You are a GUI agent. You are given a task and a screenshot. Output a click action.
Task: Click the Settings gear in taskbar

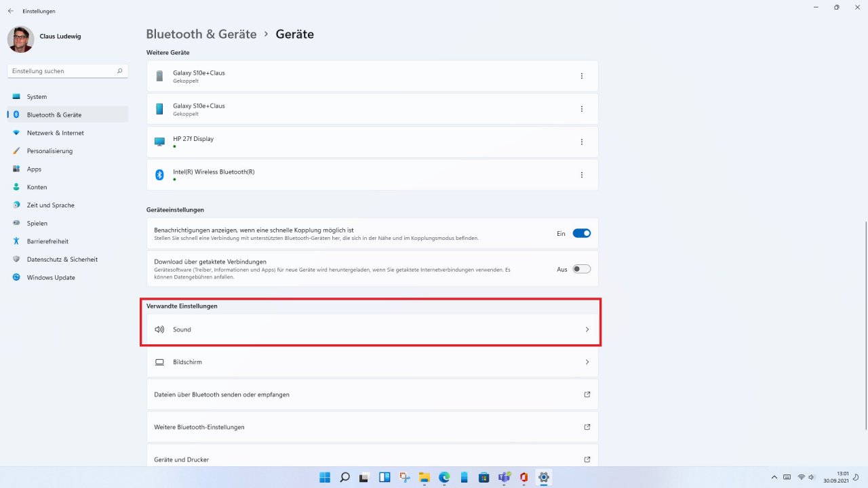pos(543,477)
